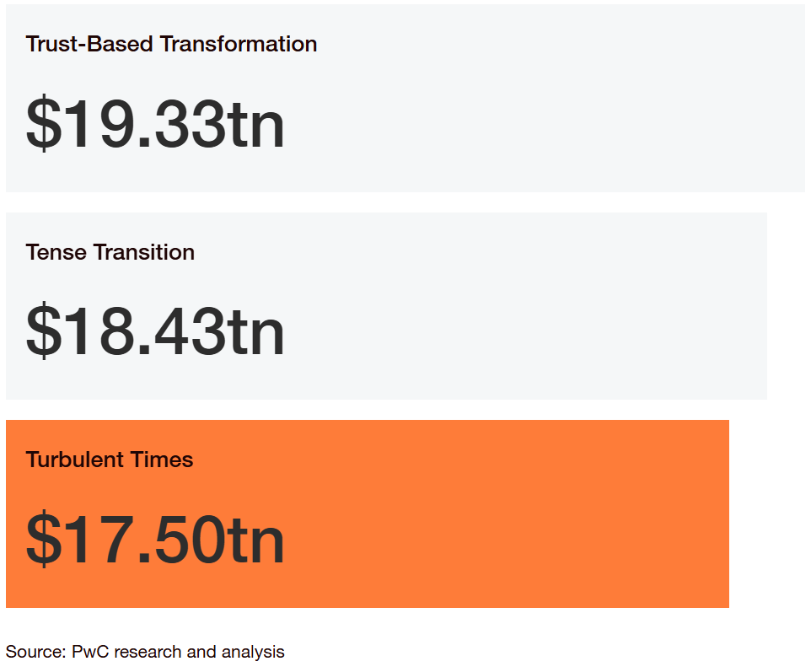Click the dollar sign of $19.33tn
Image resolution: width=811 pixels, height=672 pixels.
point(44,123)
